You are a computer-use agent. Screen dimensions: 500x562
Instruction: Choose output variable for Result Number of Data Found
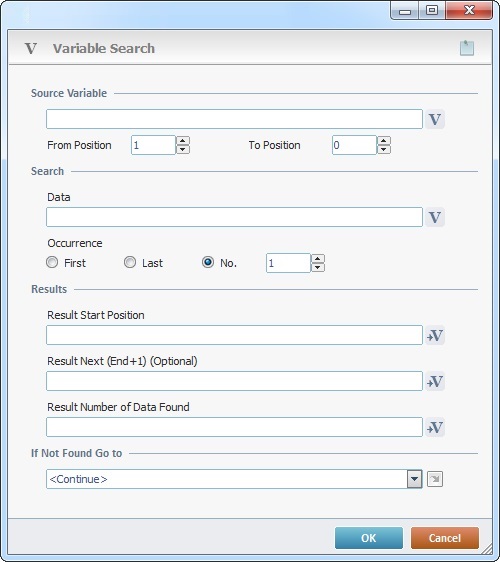click(435, 427)
